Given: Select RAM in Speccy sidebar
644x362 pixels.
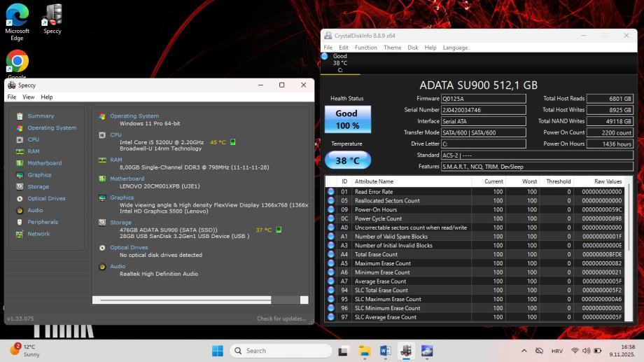Looking at the screenshot, I should click(x=34, y=151).
